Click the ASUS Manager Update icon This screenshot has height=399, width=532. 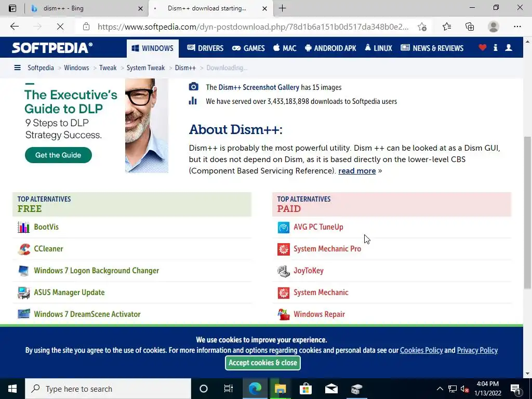(24, 292)
